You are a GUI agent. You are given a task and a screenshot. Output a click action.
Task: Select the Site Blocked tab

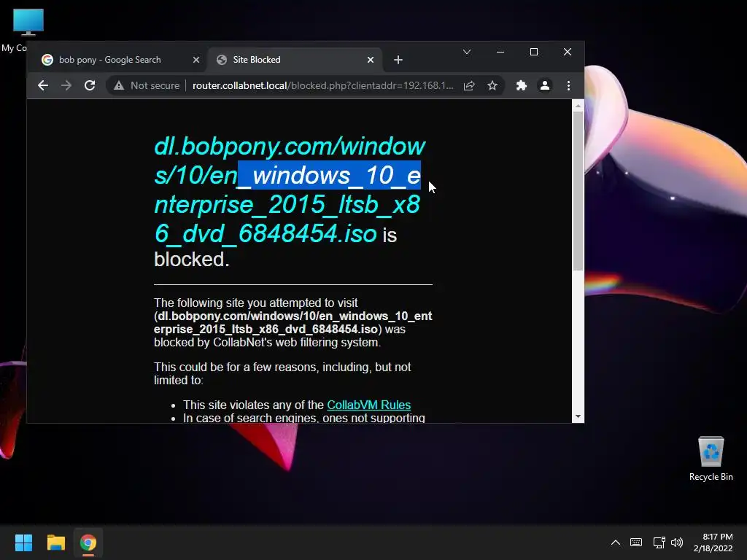[295, 60]
